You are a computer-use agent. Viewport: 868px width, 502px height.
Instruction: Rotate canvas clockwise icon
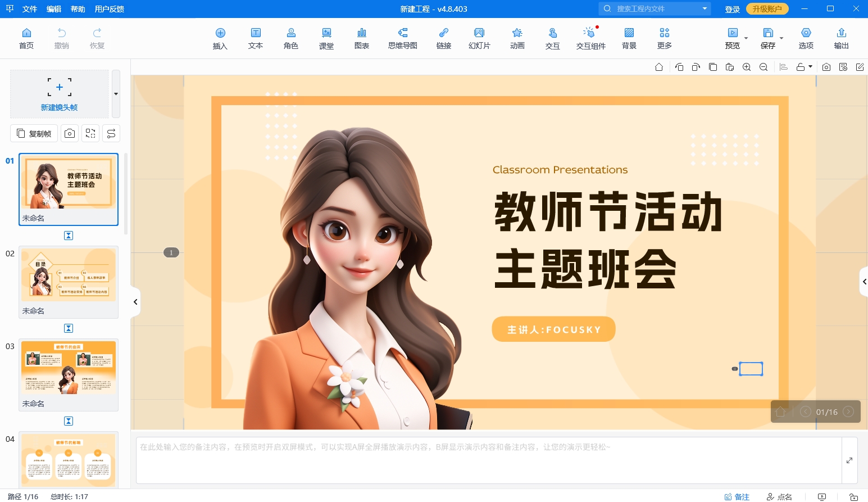pyautogui.click(x=696, y=67)
